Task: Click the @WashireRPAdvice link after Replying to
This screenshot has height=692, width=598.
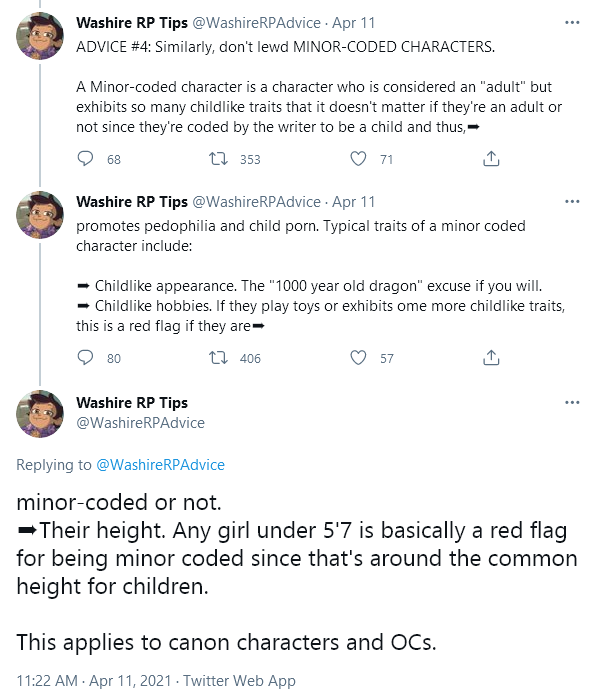Action: 161,465
